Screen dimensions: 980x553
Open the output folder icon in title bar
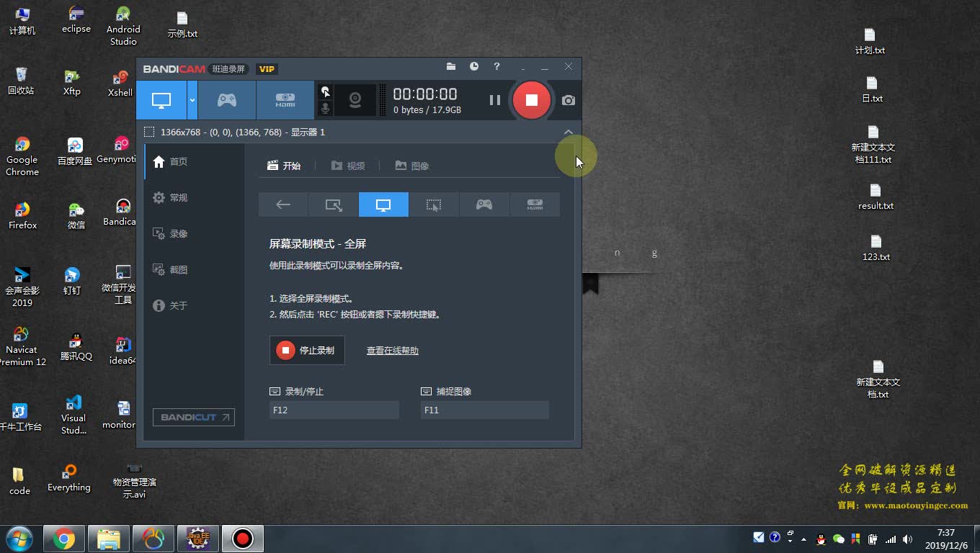pos(451,66)
